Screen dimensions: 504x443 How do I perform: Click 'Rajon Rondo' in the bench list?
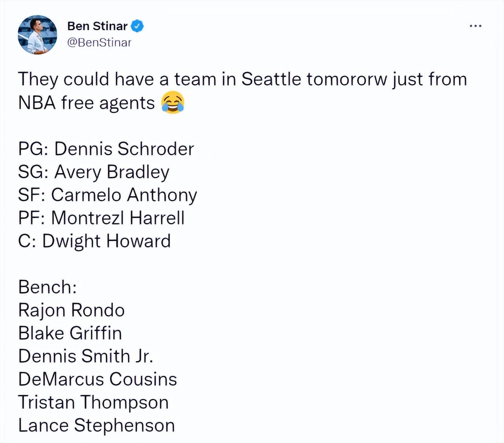[x=71, y=310]
